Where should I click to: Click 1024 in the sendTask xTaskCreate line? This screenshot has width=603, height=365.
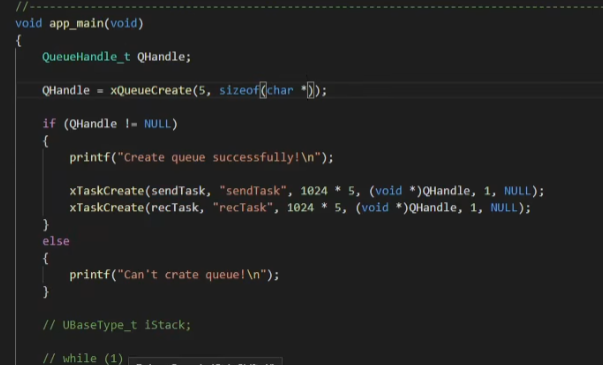(313, 191)
